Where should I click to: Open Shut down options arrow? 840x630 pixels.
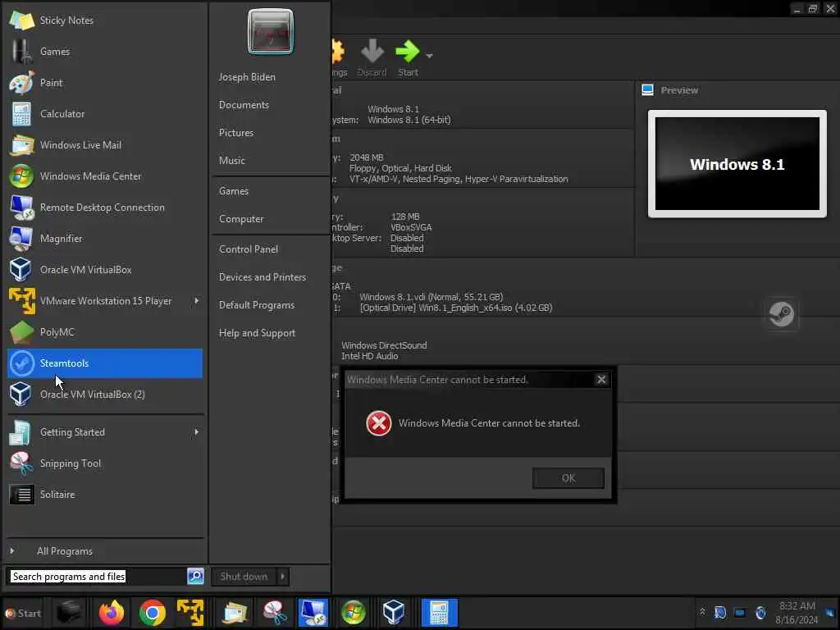point(282,577)
